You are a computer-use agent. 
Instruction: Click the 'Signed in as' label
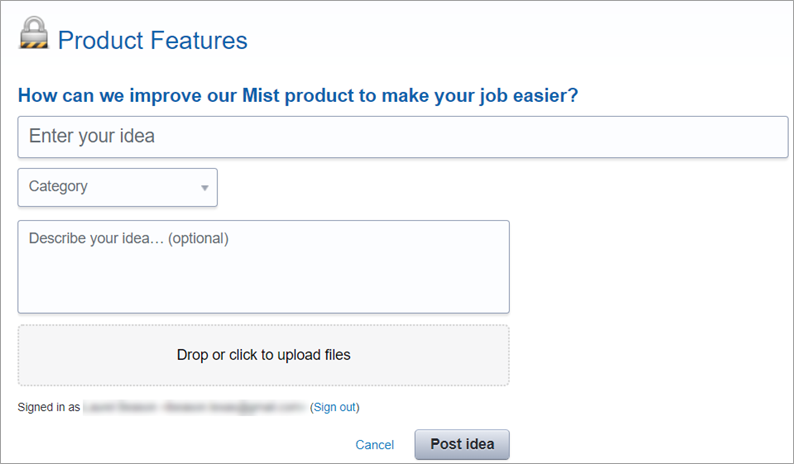click(x=48, y=407)
